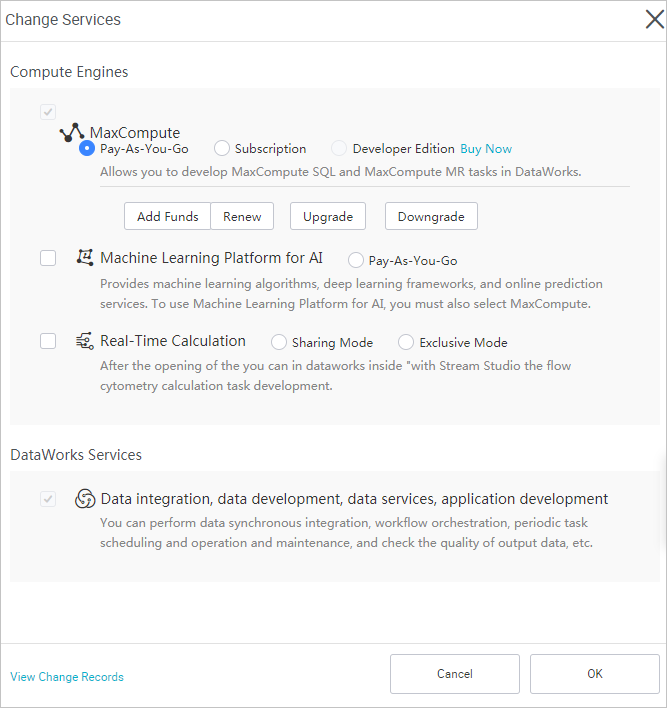667x708 pixels.
Task: Tick the Real-Time Calculation checkbox
Action: click(48, 341)
